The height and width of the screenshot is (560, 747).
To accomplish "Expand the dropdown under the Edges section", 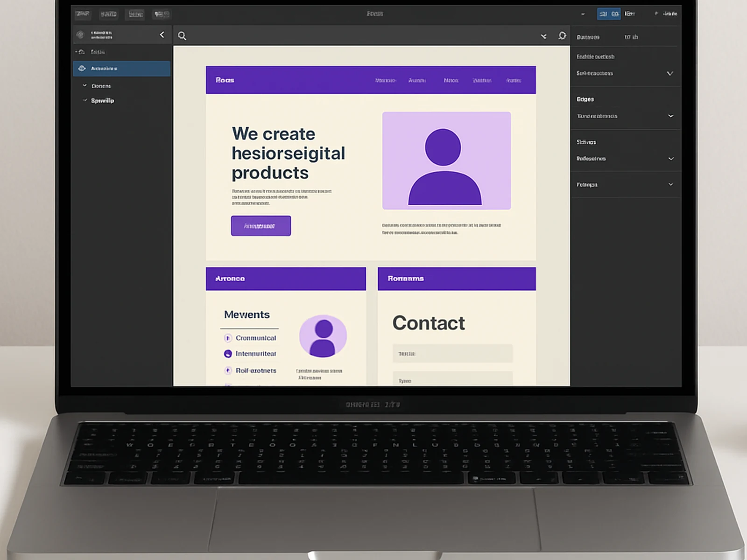I will coord(670,116).
